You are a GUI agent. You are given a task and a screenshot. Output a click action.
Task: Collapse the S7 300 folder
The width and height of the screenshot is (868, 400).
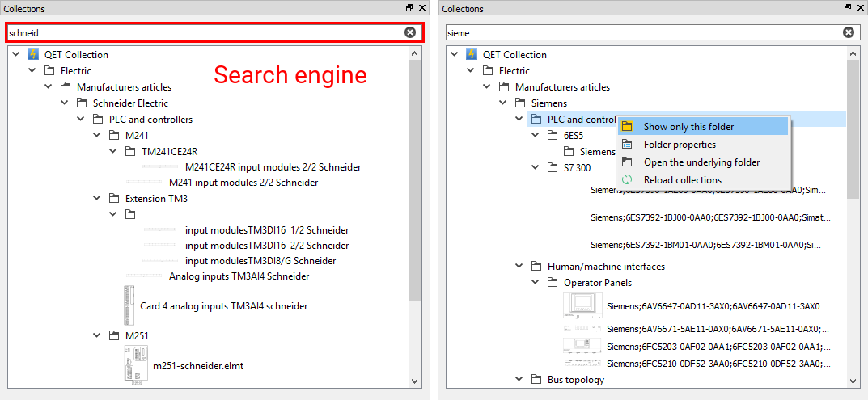coord(536,167)
